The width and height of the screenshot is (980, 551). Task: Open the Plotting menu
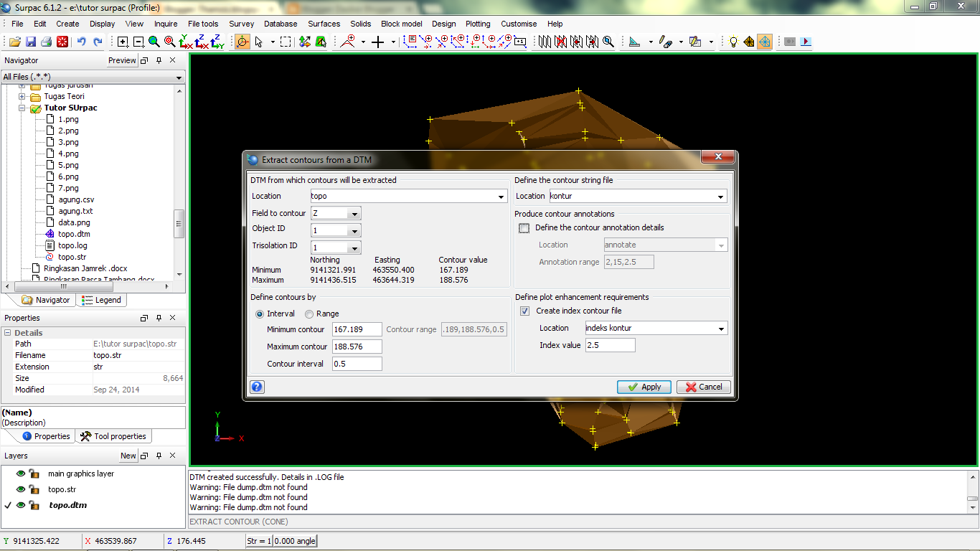pyautogui.click(x=478, y=24)
